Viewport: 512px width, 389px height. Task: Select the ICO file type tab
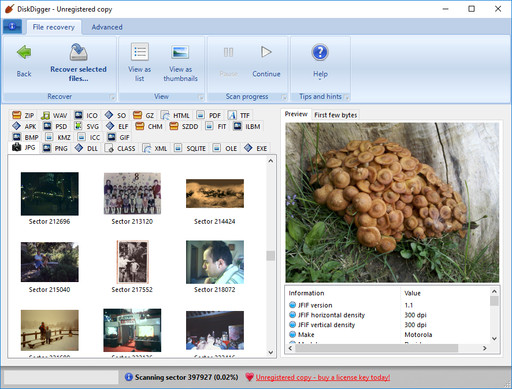point(86,115)
